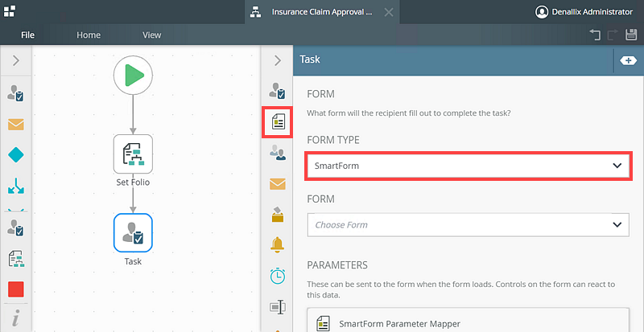
Task: Click the Save icon in top toolbar
Action: pos(632,35)
